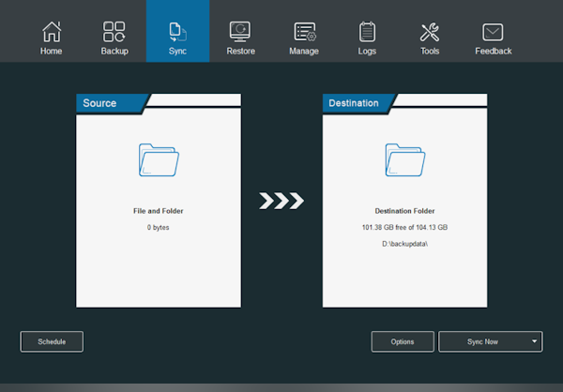Start synchronization with Sync Now

click(x=483, y=341)
